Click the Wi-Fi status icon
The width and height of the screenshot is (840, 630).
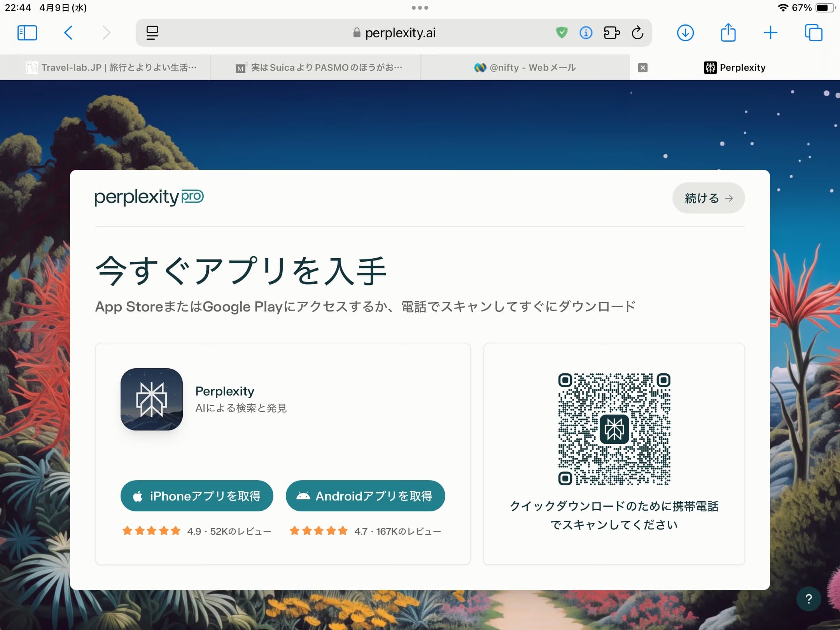(x=782, y=8)
